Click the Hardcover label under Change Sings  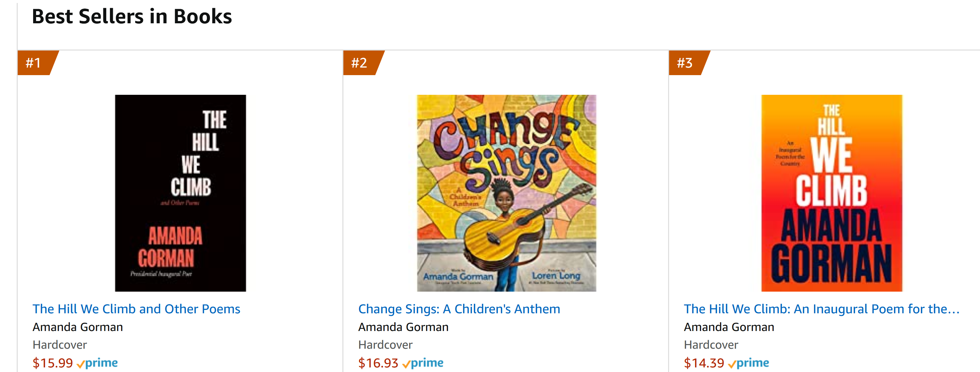click(385, 345)
